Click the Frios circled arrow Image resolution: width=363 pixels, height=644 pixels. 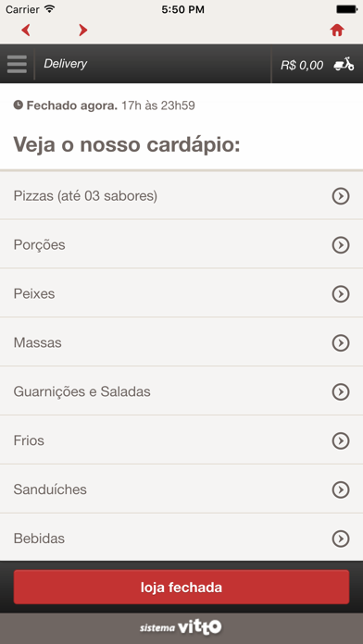pyautogui.click(x=341, y=440)
